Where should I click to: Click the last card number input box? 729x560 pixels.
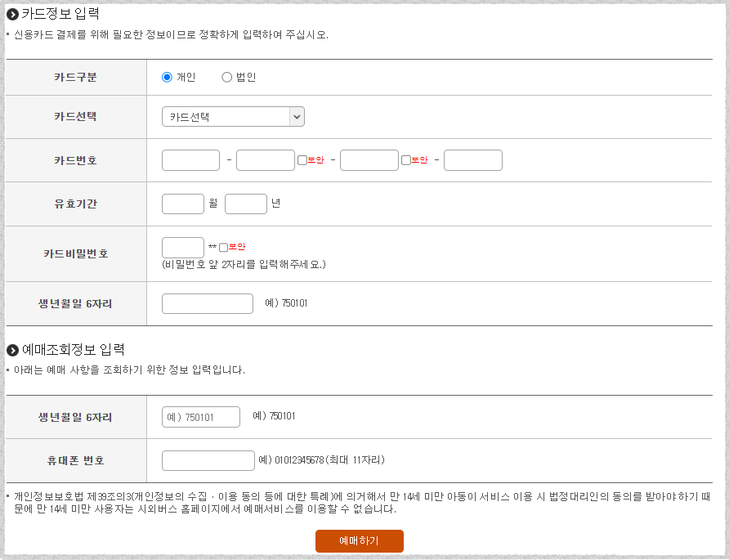(x=473, y=160)
